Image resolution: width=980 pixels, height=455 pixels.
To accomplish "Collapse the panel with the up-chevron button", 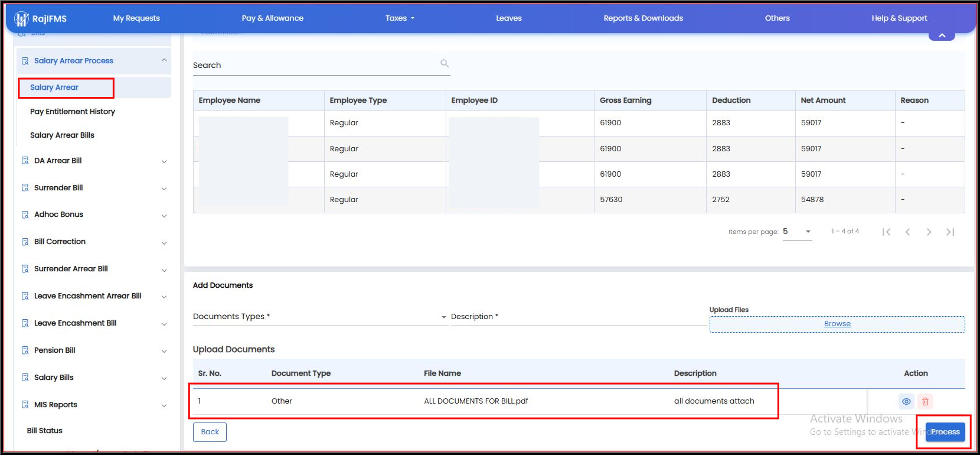I will click(x=942, y=35).
